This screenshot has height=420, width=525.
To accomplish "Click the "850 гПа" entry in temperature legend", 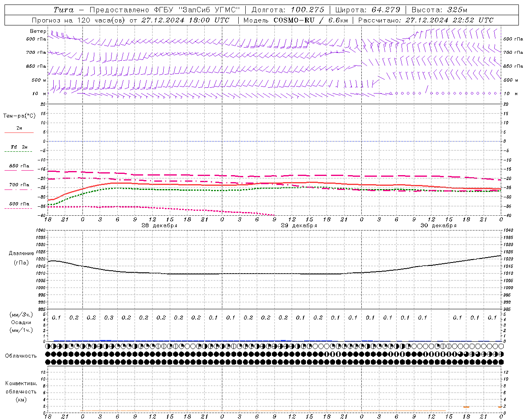I will point(19,166).
